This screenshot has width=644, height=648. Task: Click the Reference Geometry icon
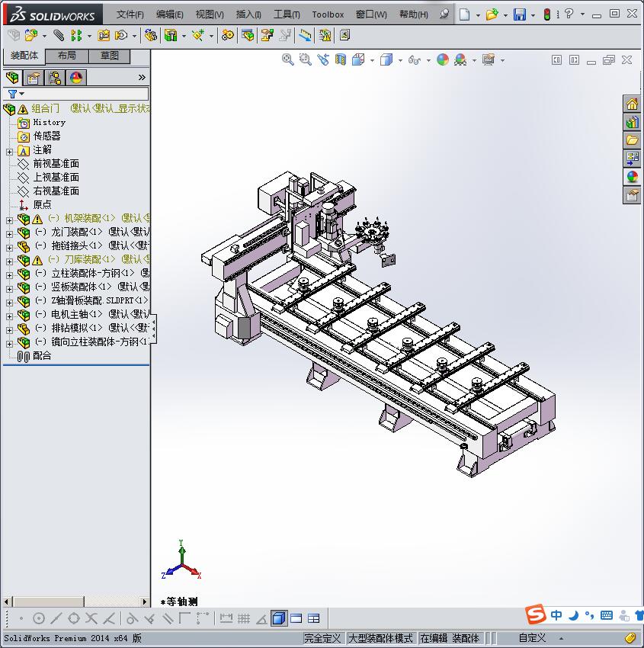click(x=198, y=36)
